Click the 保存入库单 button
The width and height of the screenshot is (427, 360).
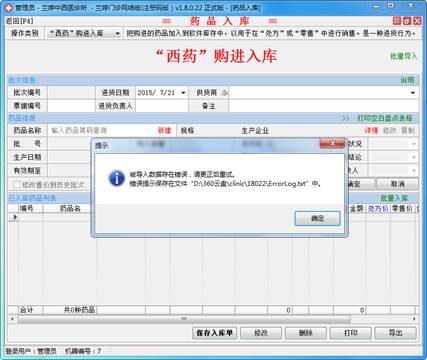pos(214,333)
